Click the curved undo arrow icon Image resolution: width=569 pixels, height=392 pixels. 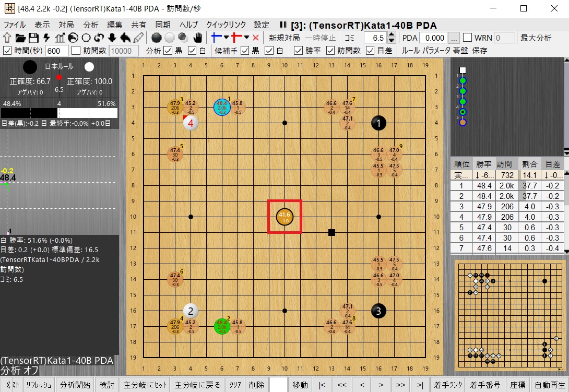[x=125, y=38]
